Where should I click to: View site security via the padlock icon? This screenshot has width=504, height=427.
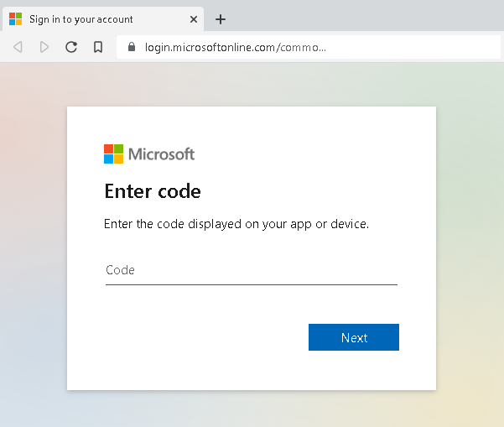(132, 47)
